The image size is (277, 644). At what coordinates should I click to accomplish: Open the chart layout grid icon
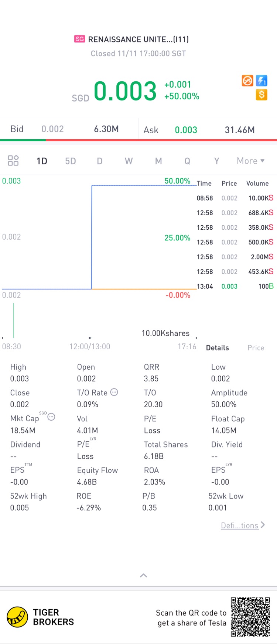coord(13,161)
